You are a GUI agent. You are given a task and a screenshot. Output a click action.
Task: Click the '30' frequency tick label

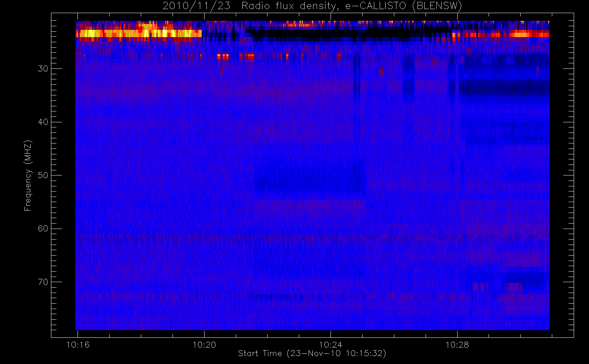click(x=43, y=68)
